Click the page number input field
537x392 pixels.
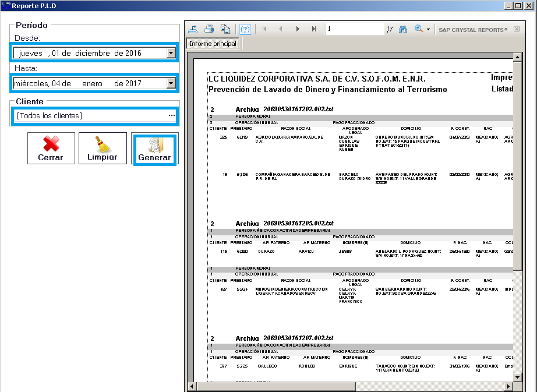coord(355,29)
